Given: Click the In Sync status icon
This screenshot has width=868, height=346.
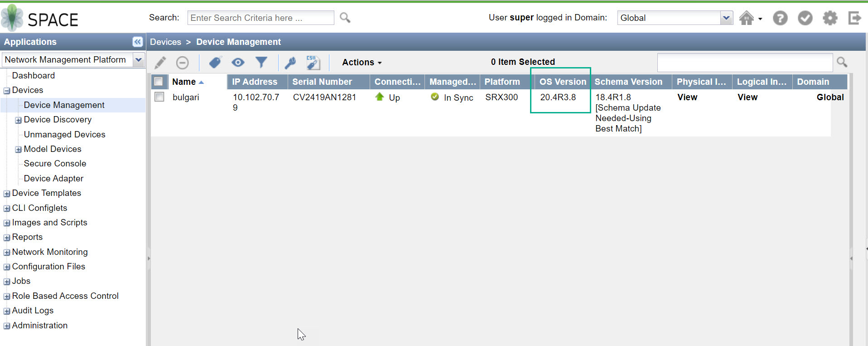Looking at the screenshot, I should [x=435, y=97].
